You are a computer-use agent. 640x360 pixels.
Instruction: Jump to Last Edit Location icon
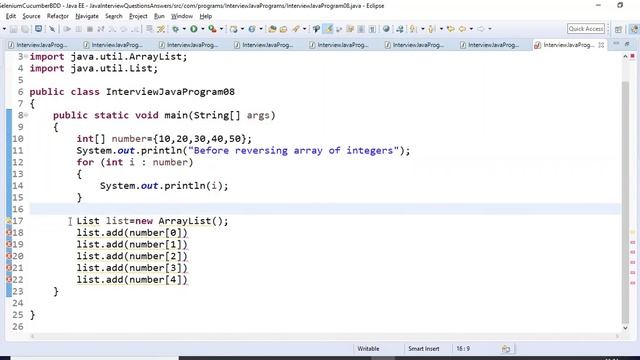coord(451,29)
